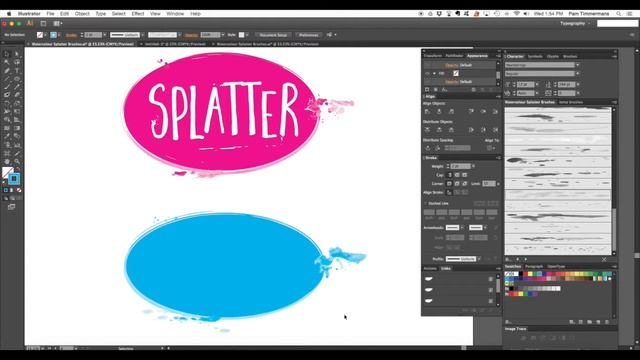Switch to the Paragraph tab
The height and width of the screenshot is (360, 640).
point(534,267)
